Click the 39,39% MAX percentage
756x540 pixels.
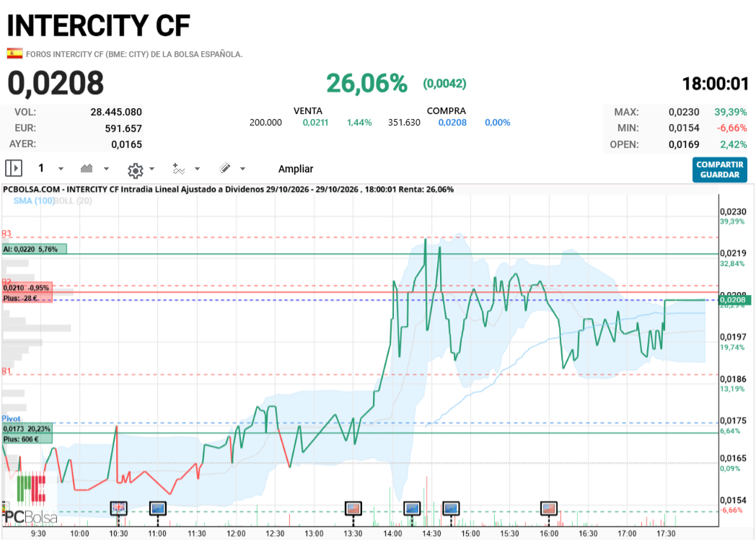(731, 112)
